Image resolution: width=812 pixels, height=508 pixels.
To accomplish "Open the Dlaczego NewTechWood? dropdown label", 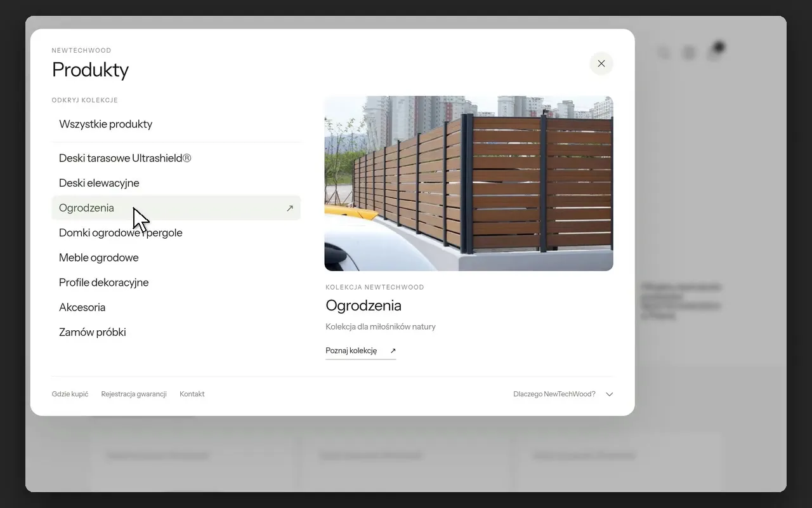I will tap(554, 394).
